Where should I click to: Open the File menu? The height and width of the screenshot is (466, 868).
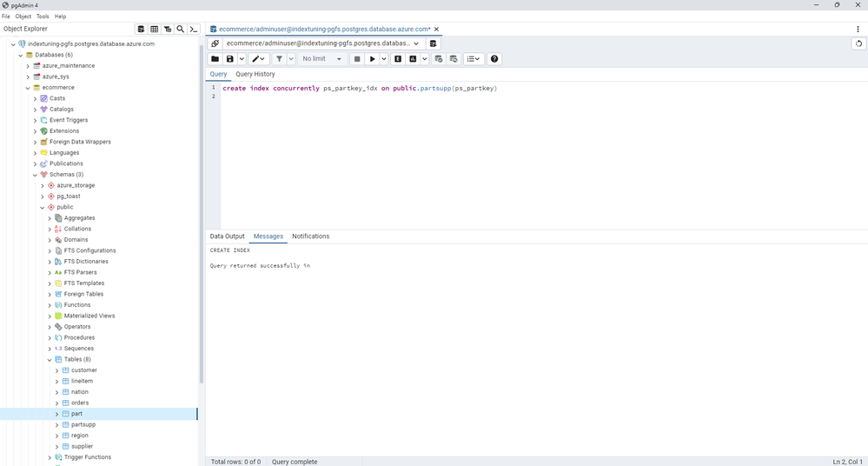pyautogui.click(x=5, y=17)
